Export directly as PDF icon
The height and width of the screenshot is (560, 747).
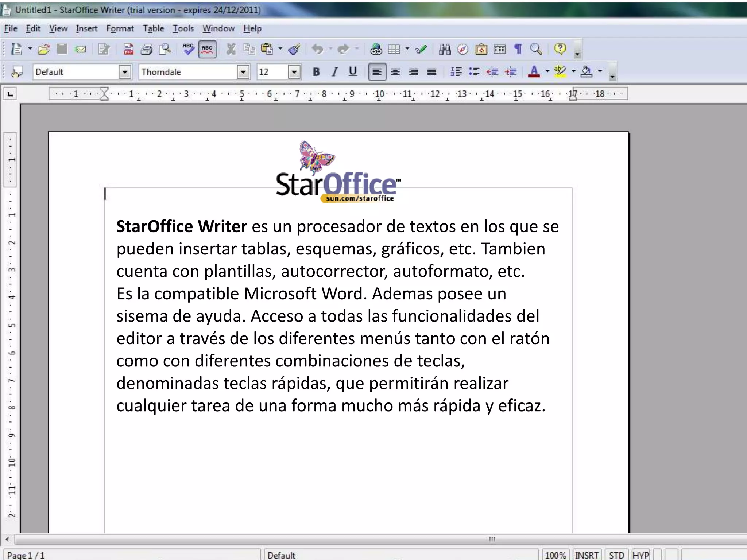128,49
